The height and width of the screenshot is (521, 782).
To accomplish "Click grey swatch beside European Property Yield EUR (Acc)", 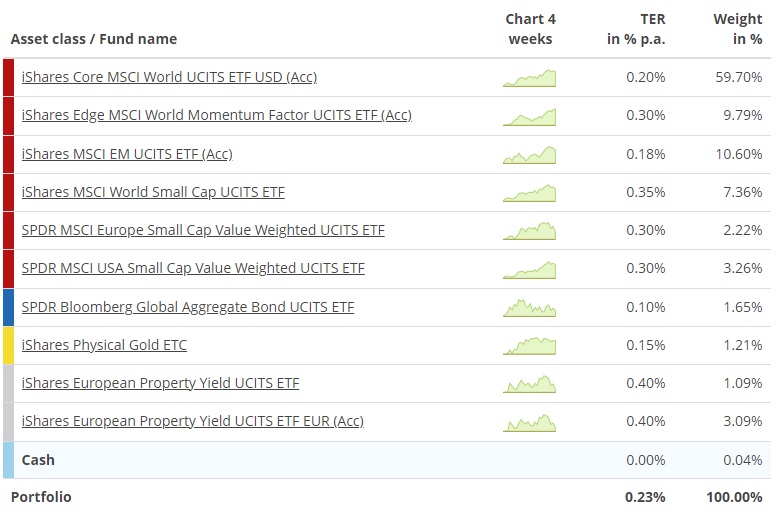I will (x=8, y=422).
